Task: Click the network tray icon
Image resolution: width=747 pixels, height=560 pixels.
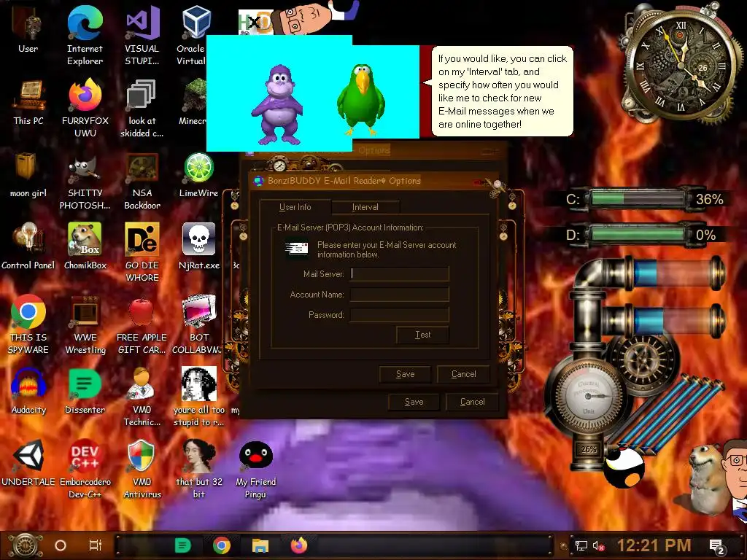Action: [x=581, y=545]
